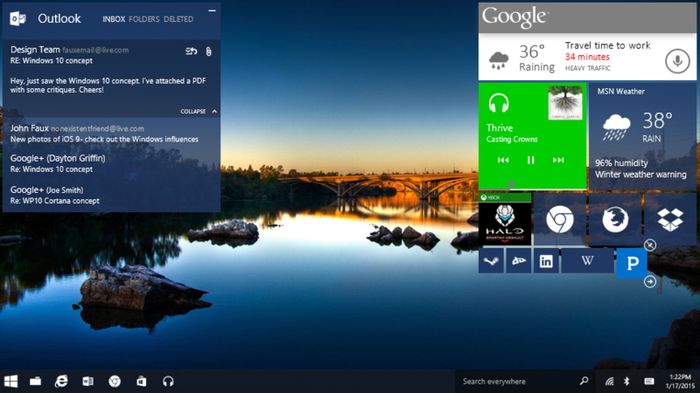Open Outlook from the taskbar
Screen dimensions: 700x393
[88, 381]
